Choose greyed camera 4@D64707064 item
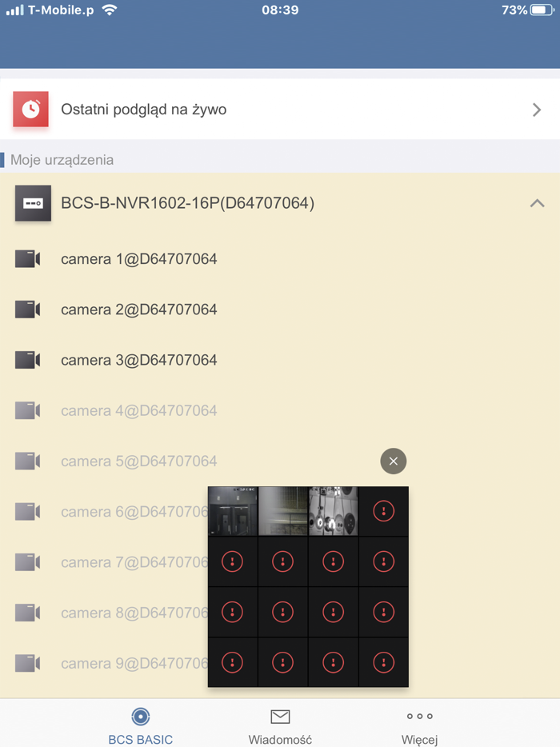 pos(138,410)
